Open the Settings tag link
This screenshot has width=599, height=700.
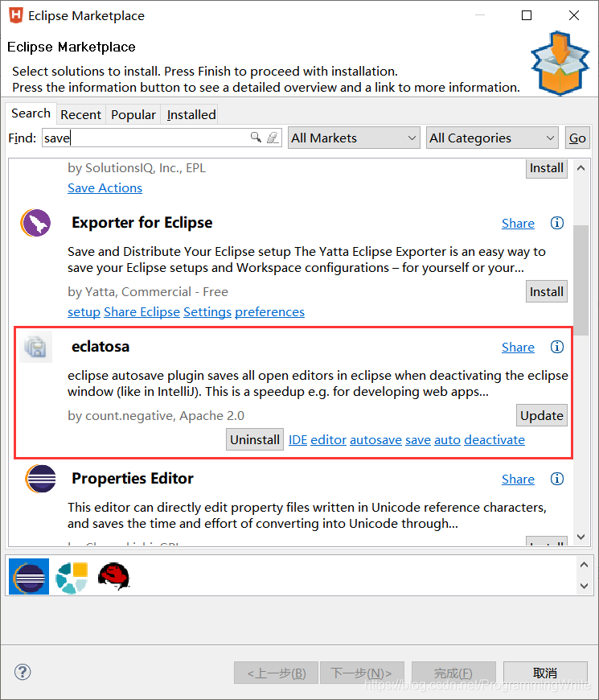tap(207, 311)
